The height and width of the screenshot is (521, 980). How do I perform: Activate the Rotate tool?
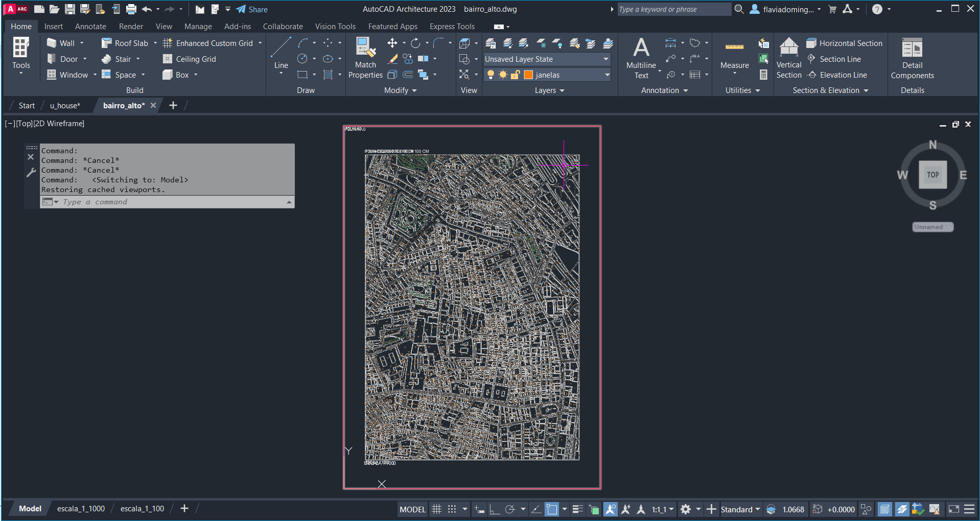[415, 43]
